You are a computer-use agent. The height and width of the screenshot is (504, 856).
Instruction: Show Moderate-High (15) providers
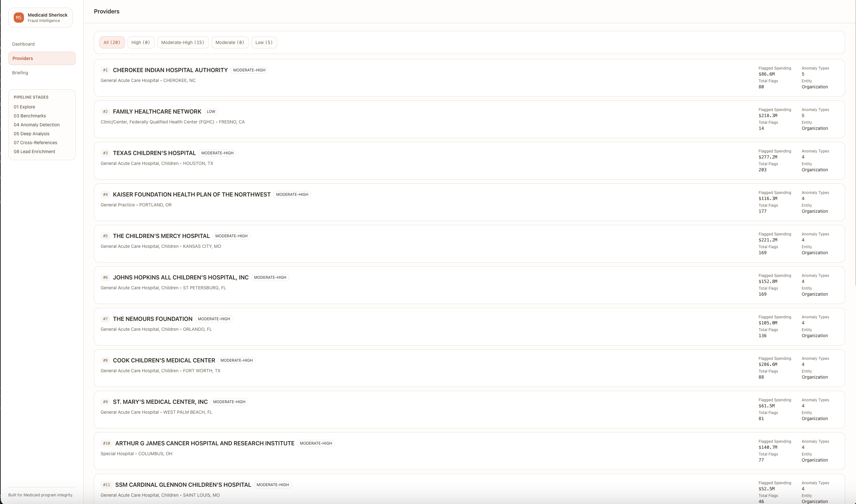[x=183, y=42]
